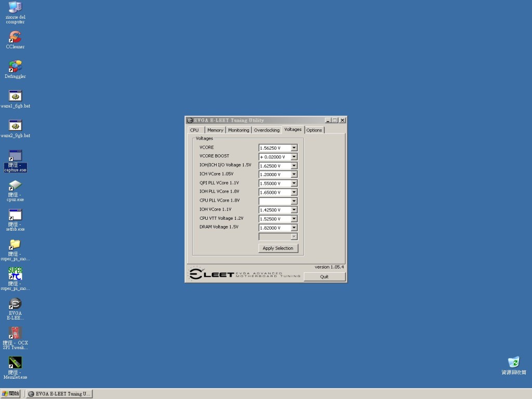Switch to the Options tab
This screenshot has height=399, width=532.
314,130
